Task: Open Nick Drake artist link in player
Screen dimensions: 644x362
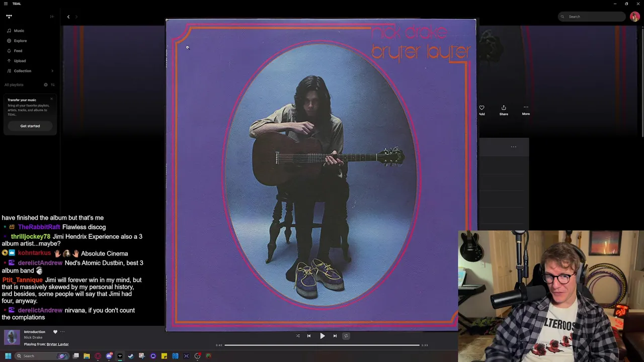Action: pyautogui.click(x=33, y=337)
